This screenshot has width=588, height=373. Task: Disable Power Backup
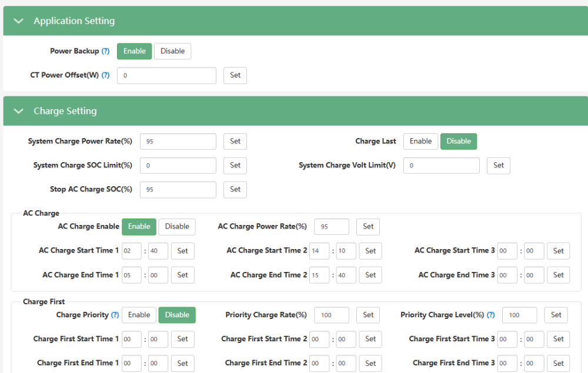tap(172, 51)
